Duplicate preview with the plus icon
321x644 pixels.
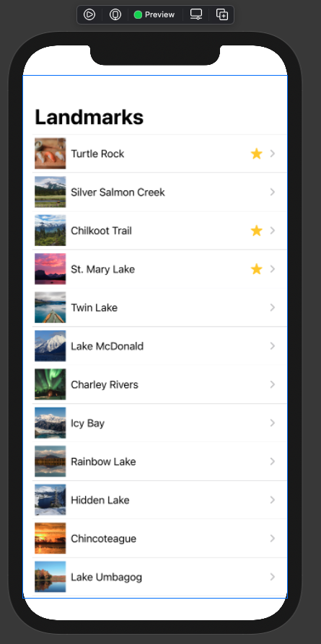coord(222,14)
